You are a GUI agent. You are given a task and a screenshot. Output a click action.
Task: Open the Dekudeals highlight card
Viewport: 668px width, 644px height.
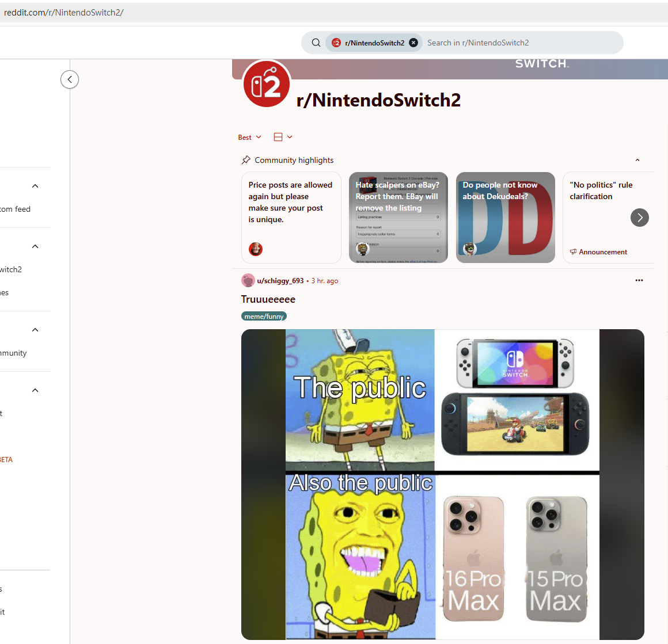coord(505,218)
